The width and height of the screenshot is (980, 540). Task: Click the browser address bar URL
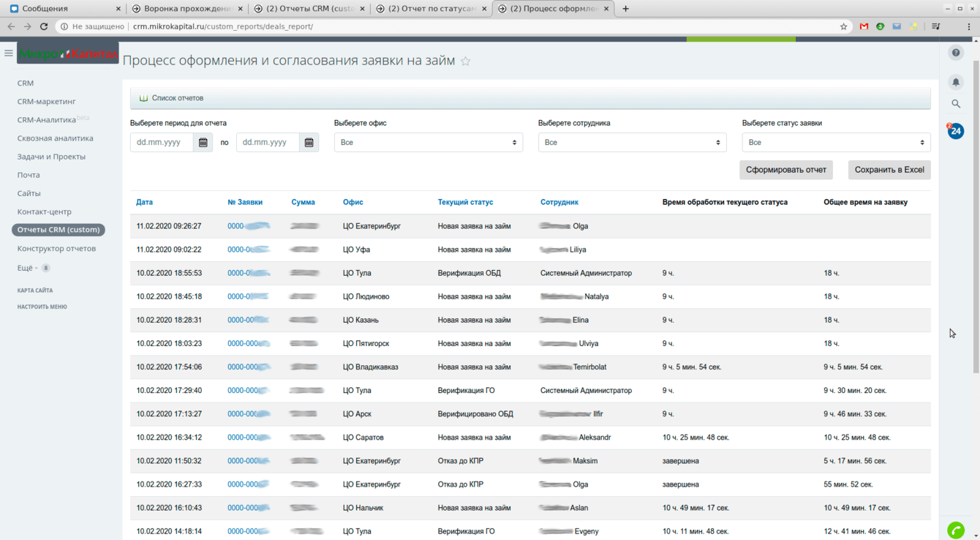223,26
